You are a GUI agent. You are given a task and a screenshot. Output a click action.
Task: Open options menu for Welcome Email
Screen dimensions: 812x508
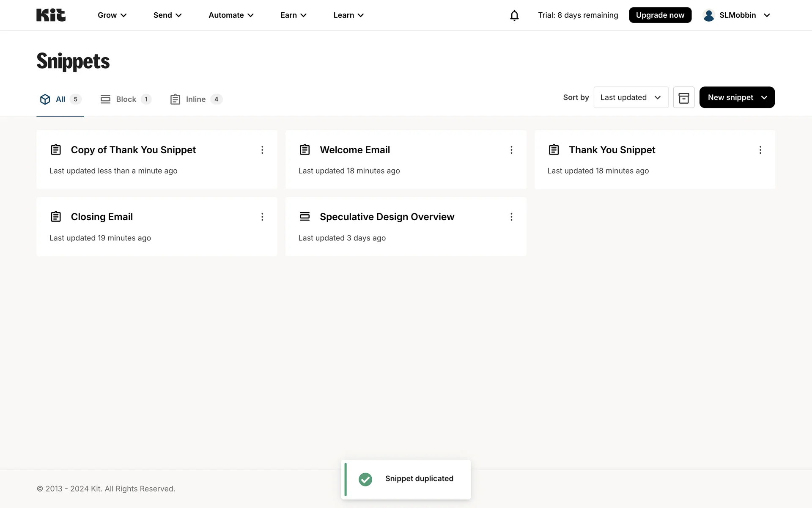(511, 150)
